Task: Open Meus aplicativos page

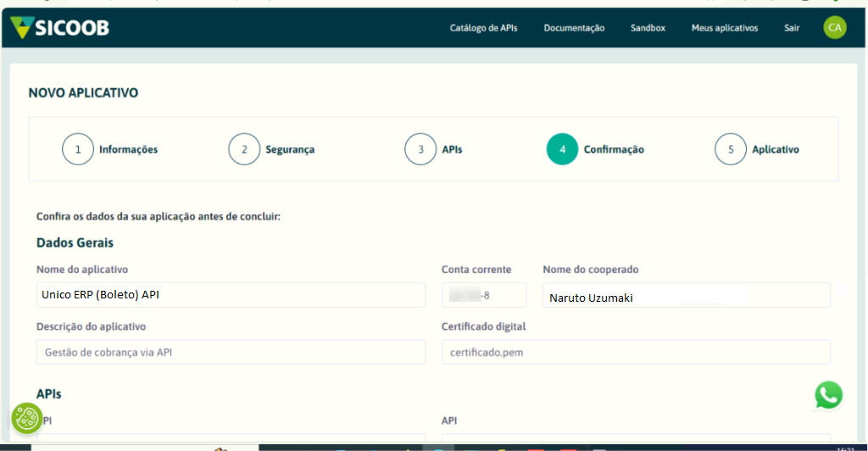Action: (725, 28)
